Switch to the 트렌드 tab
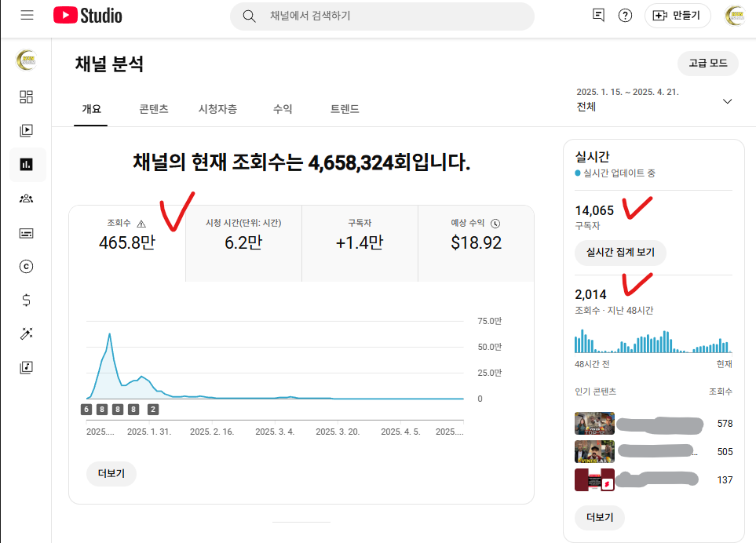The height and width of the screenshot is (543, 756). point(345,109)
